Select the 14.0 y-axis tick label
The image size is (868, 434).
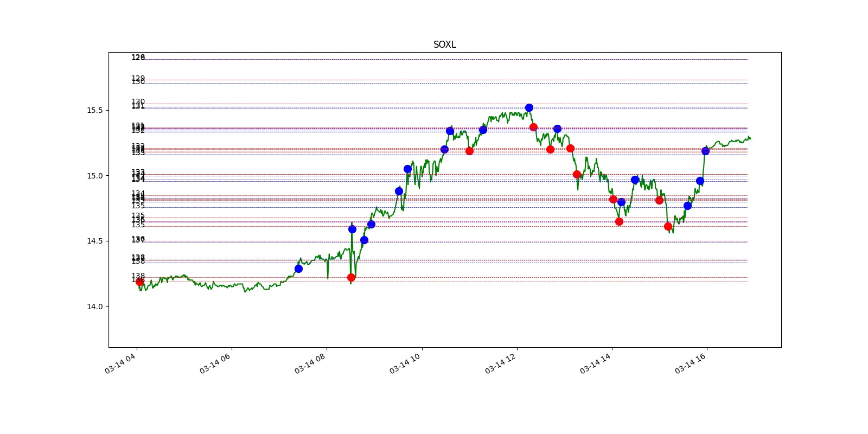point(94,307)
